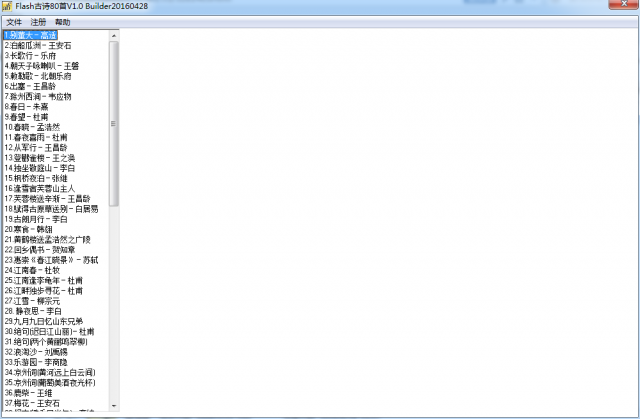
Task: Pick 8.春日 - 朱熹 from the list
Action: 26,106
